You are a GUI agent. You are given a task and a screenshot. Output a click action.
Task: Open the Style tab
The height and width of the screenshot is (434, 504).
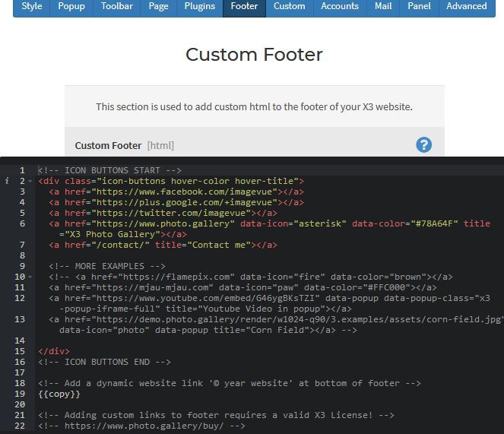click(31, 6)
